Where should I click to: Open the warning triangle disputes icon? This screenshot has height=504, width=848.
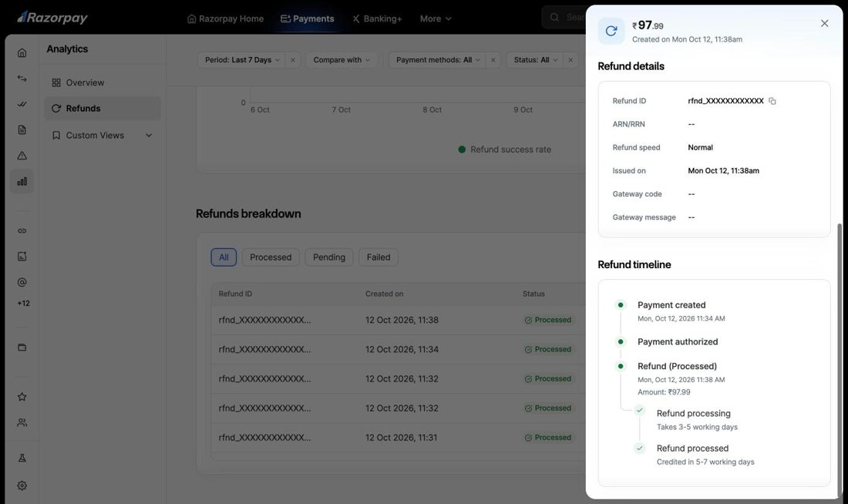(22, 156)
